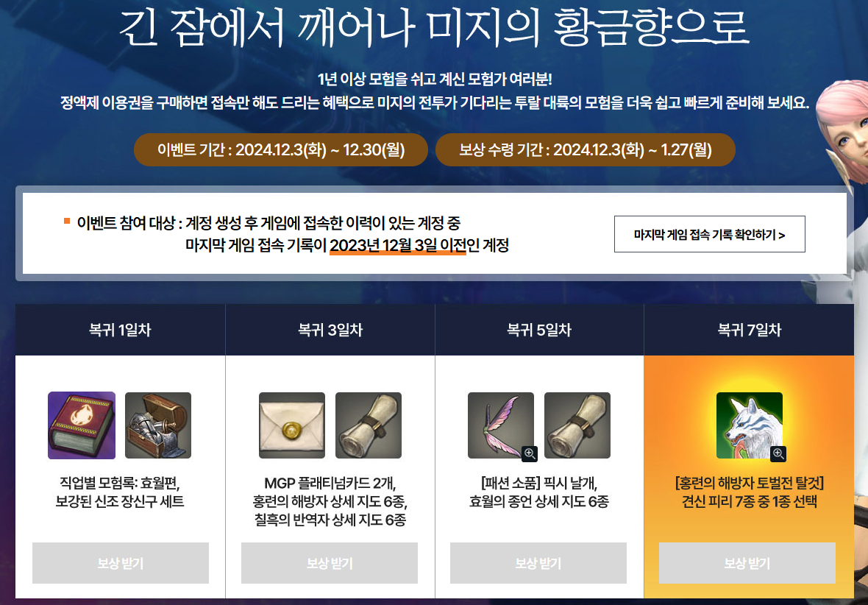Click the magnifier on the wolf mount icon
The height and width of the screenshot is (605, 868).
click(x=778, y=453)
